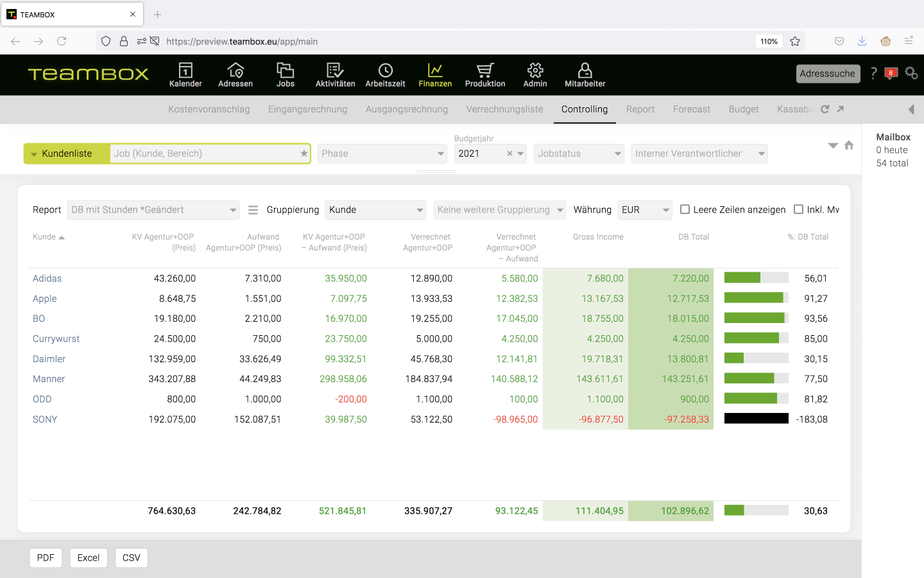The image size is (924, 578).
Task: Open the Mitarbeiter module
Action: (585, 74)
